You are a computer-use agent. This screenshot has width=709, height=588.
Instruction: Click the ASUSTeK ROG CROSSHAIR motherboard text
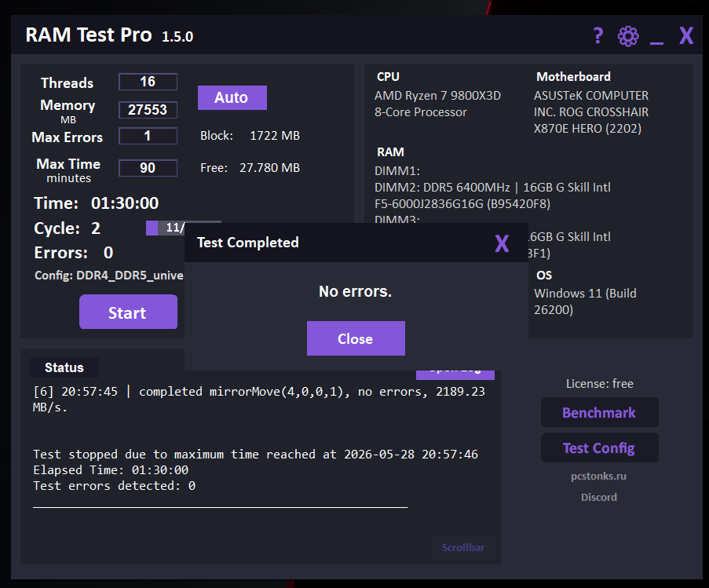[x=591, y=112]
